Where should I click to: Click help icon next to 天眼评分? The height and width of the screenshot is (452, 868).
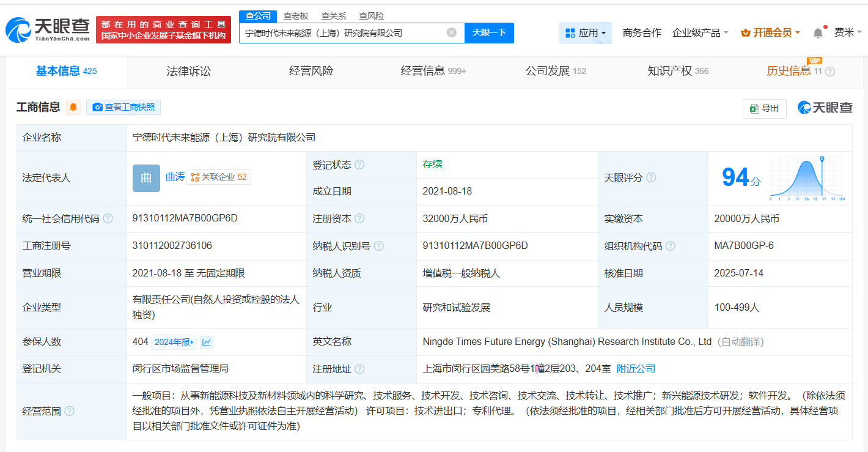[651, 178]
